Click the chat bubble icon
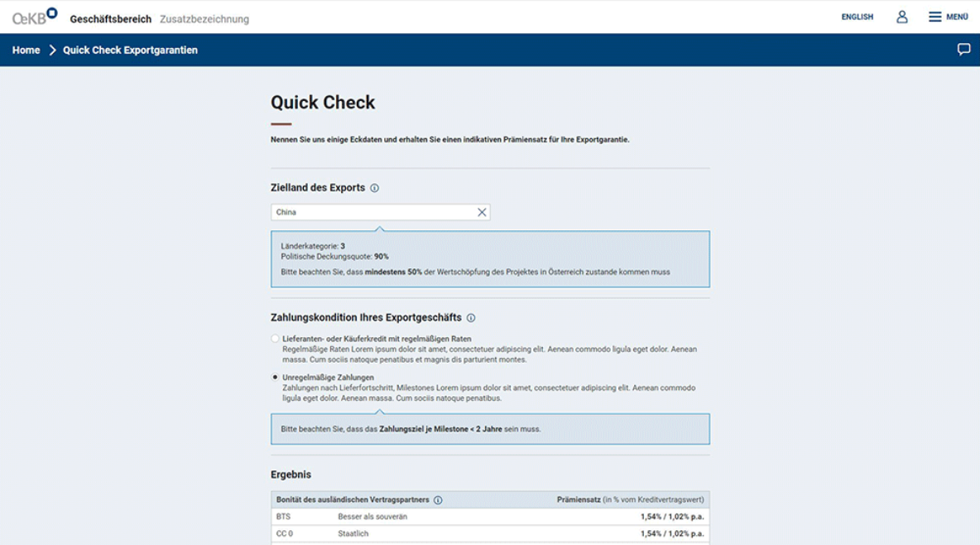The height and width of the screenshot is (545, 980). (x=963, y=50)
